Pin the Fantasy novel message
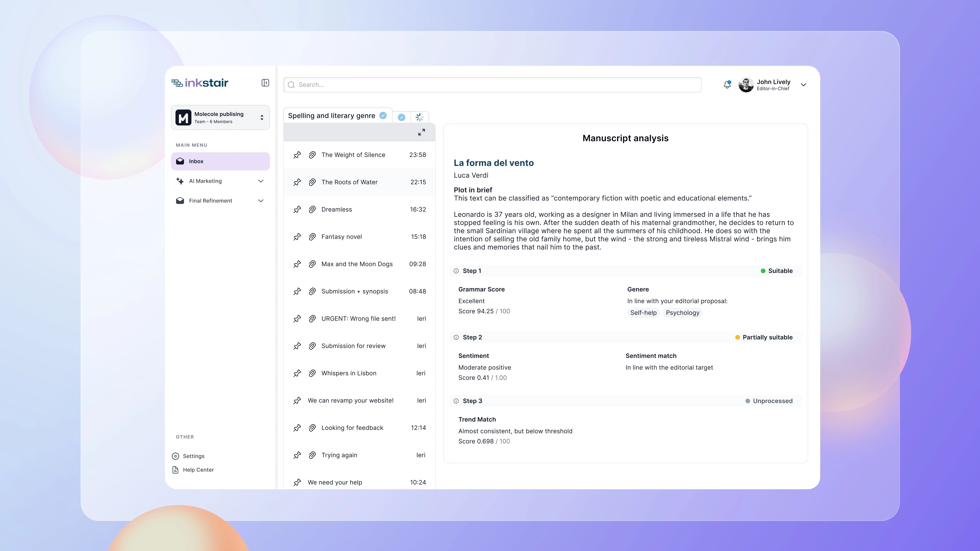This screenshot has height=551, width=980. pos(297,237)
